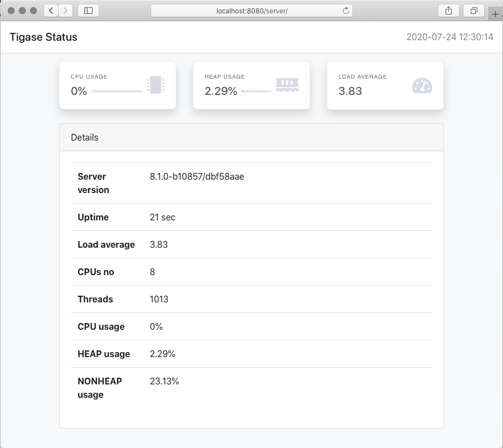Image resolution: width=503 pixels, height=448 pixels.
Task: Click the CPU chip icon
Action: (x=156, y=85)
